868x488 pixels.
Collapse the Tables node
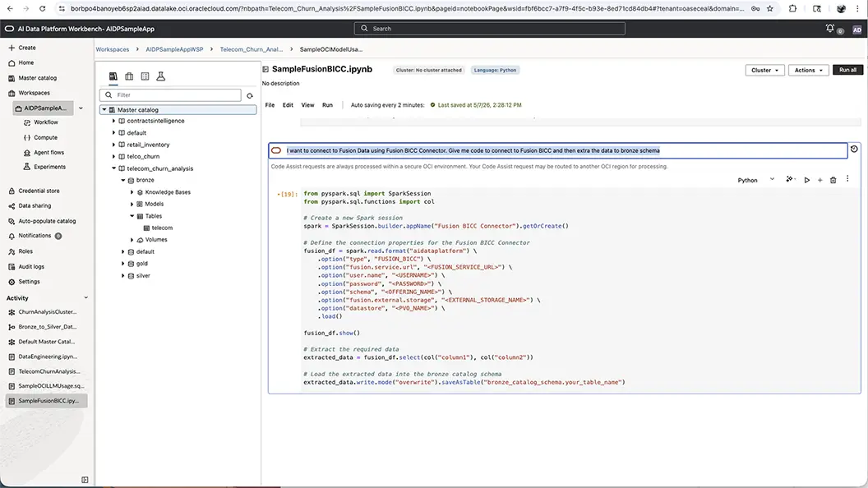coord(132,216)
